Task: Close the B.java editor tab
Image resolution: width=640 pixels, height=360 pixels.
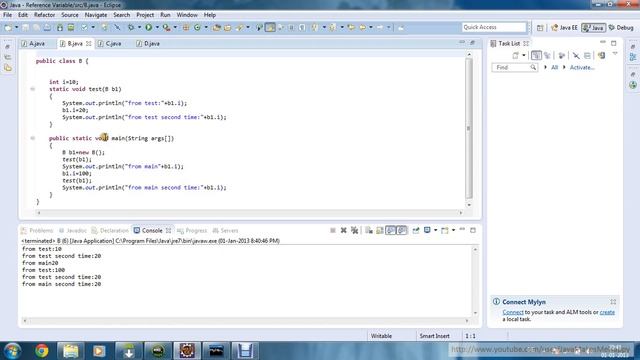Action: 89,44
